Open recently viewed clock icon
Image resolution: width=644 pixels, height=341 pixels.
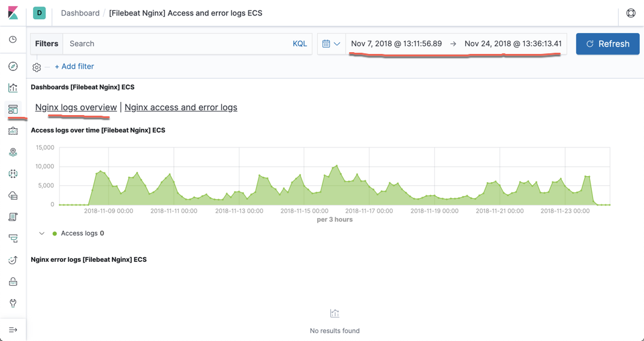point(13,40)
